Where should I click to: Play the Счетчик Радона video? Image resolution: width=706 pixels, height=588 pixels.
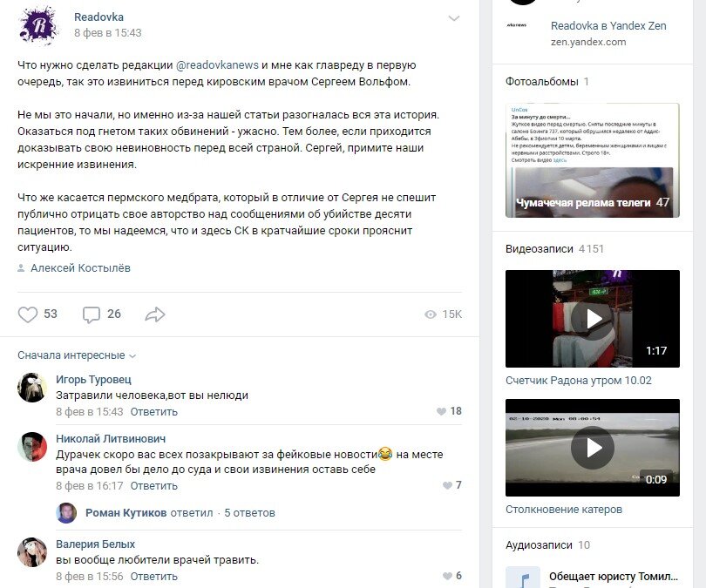click(x=593, y=319)
